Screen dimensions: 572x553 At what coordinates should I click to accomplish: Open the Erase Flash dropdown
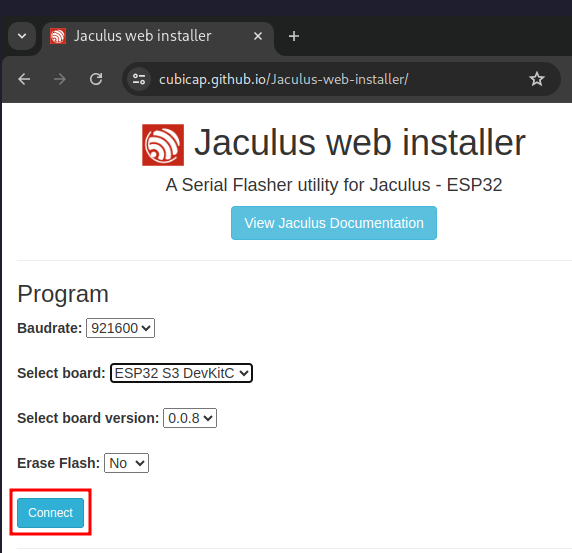coord(126,463)
